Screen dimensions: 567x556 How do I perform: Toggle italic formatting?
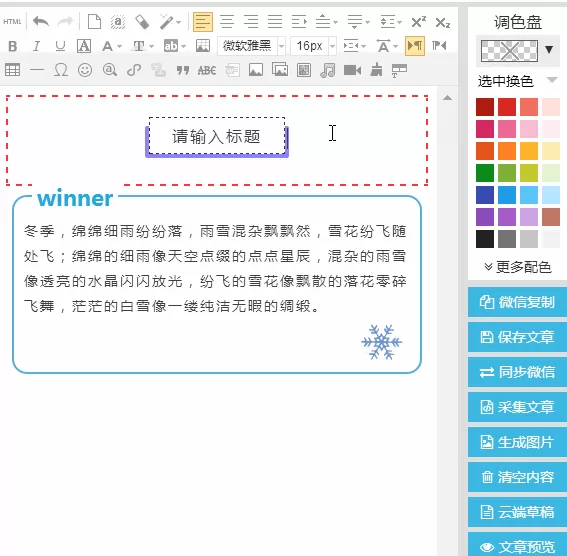tap(36, 46)
